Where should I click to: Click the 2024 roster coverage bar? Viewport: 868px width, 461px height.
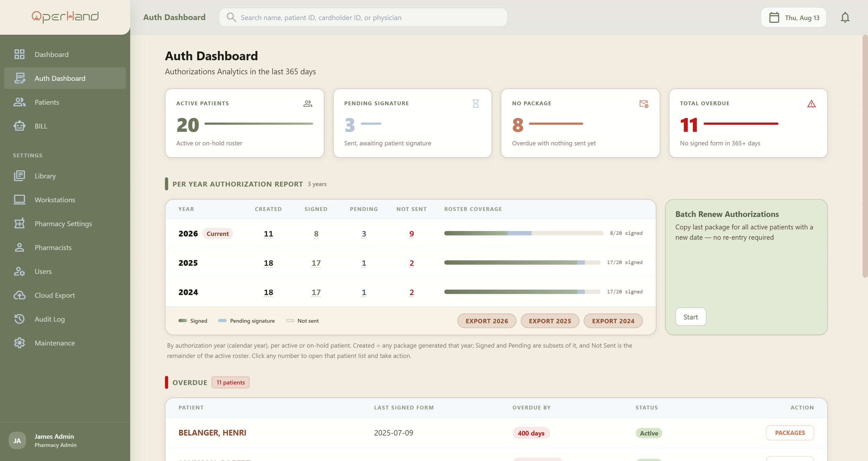[522, 292]
